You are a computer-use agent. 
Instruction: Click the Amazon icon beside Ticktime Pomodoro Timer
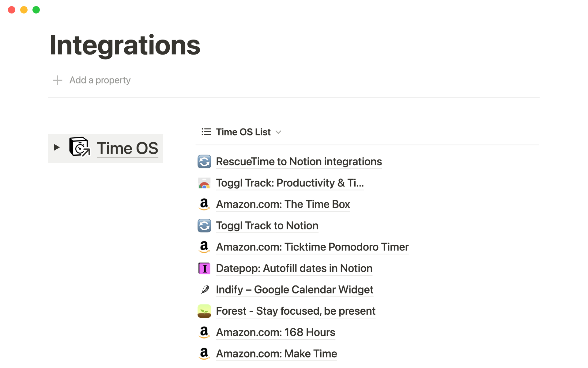[x=204, y=247]
